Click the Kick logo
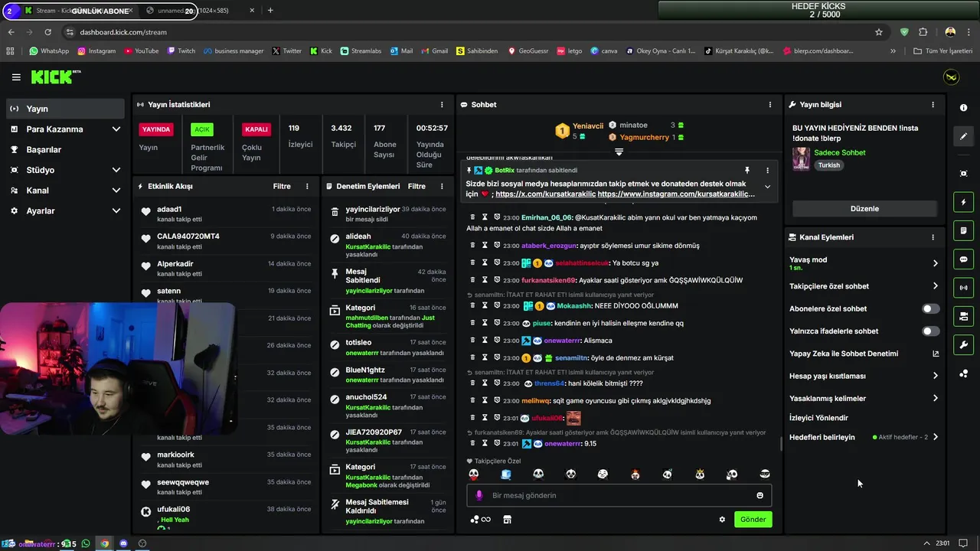 coord(55,77)
